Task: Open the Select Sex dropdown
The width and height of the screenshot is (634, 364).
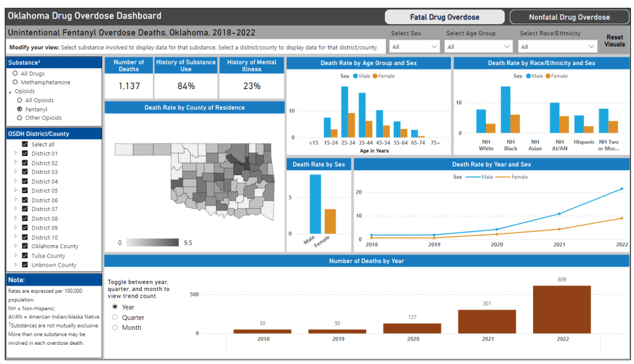Action: 415,47
